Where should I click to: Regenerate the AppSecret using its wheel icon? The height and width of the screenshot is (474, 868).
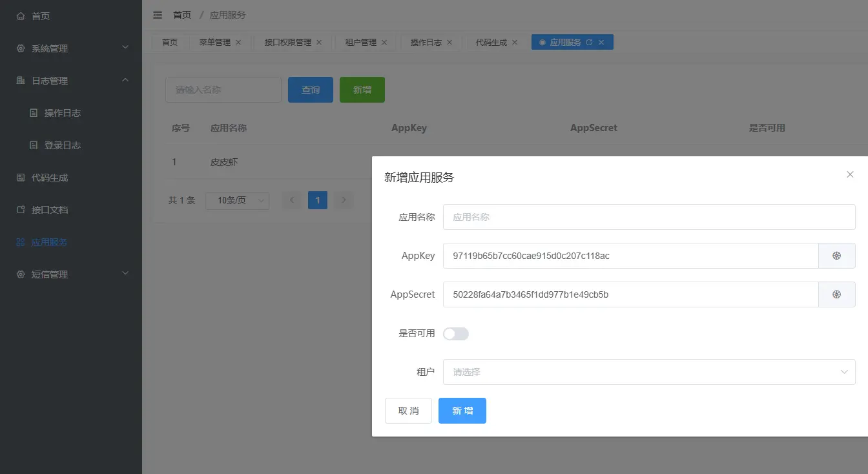click(837, 294)
